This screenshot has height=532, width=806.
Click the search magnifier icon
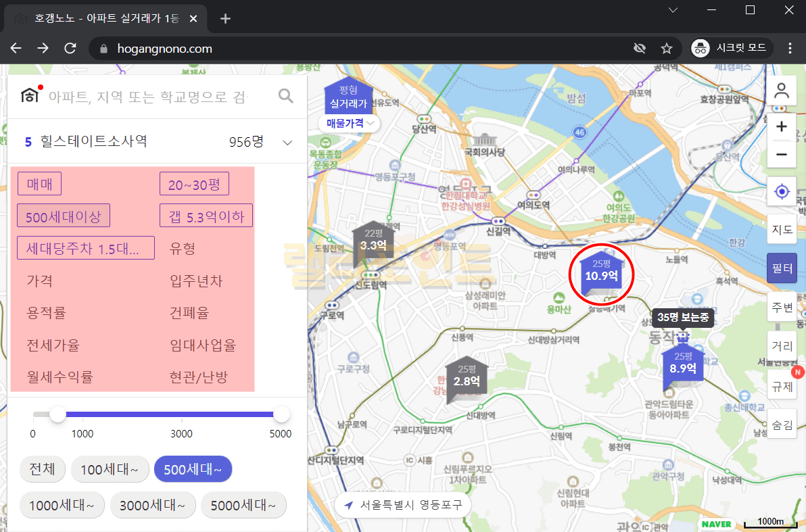tap(286, 96)
